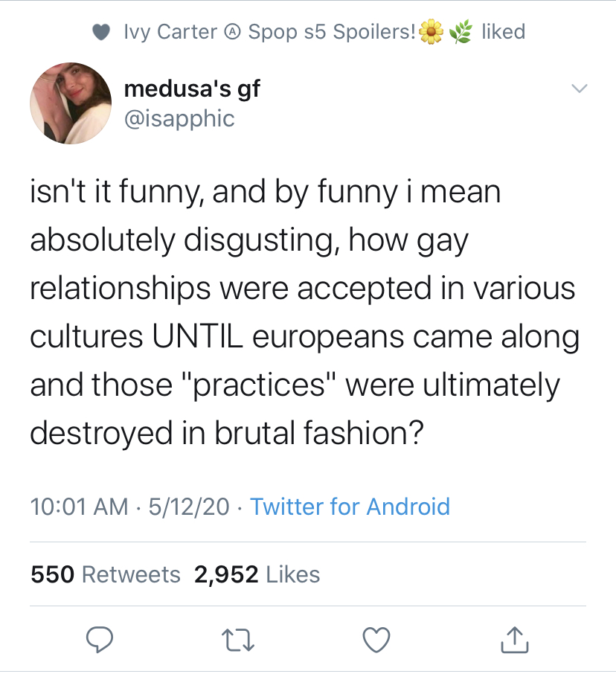616x674 pixels.
Task: Like the tweet with heart outline
Action: tap(376, 640)
